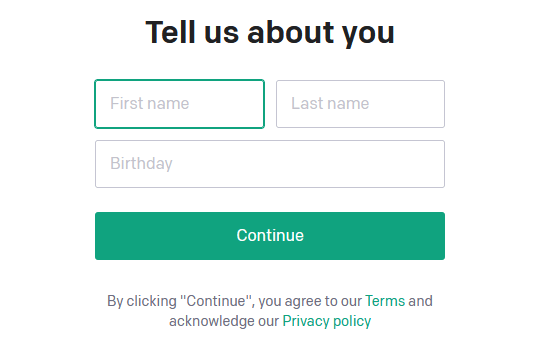Image resolution: width=538 pixels, height=360 pixels.
Task: Click the "Tell us about you" heading
Action: point(270,33)
